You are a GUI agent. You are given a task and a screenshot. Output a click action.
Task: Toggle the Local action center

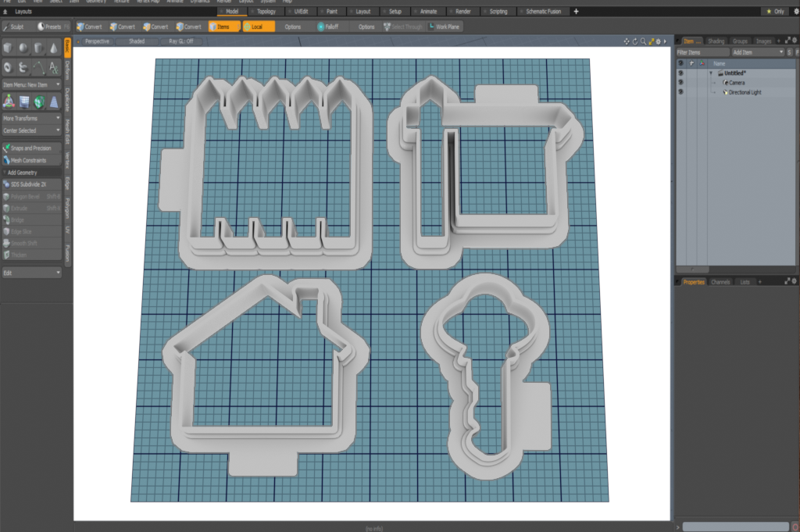click(x=259, y=27)
